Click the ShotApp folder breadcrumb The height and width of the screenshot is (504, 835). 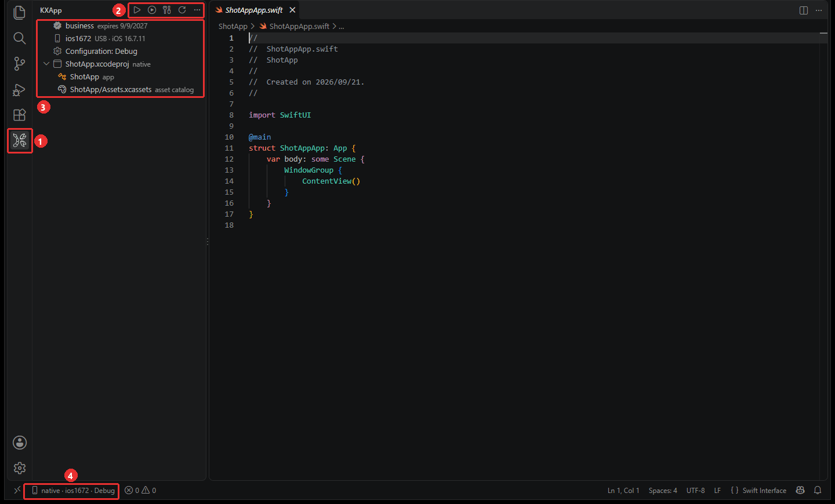233,26
